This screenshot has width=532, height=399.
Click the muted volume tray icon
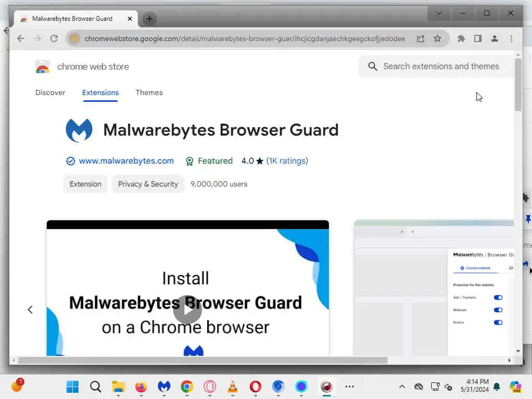click(448, 387)
